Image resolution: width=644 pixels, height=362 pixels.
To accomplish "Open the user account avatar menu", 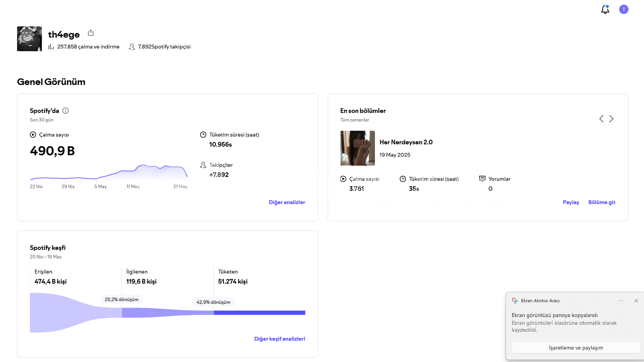I will click(x=623, y=10).
